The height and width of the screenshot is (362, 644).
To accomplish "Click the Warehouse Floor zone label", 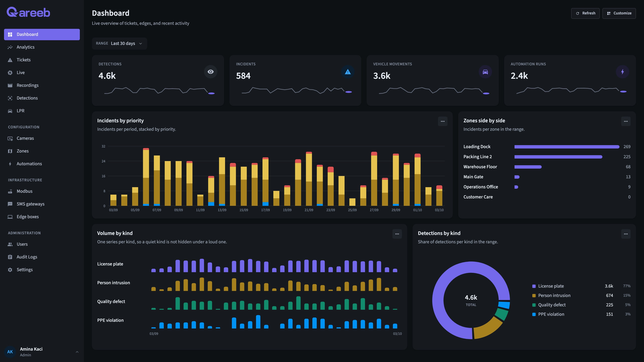I will coord(480,167).
